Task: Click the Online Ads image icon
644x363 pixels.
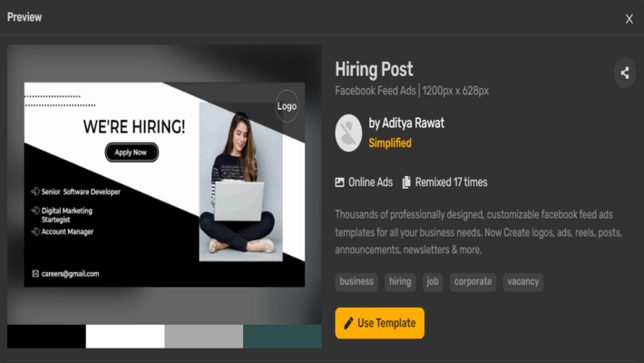Action: 339,182
